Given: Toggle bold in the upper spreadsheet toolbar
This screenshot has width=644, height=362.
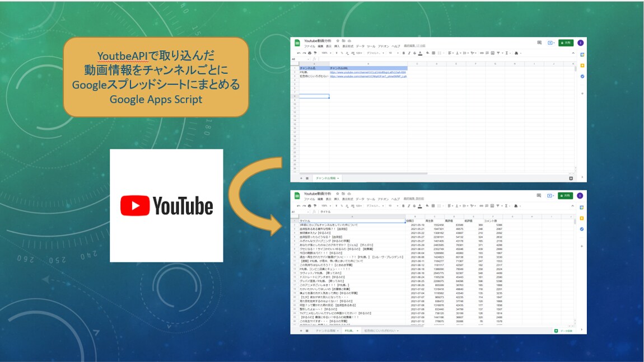Looking at the screenshot, I should 403,53.
